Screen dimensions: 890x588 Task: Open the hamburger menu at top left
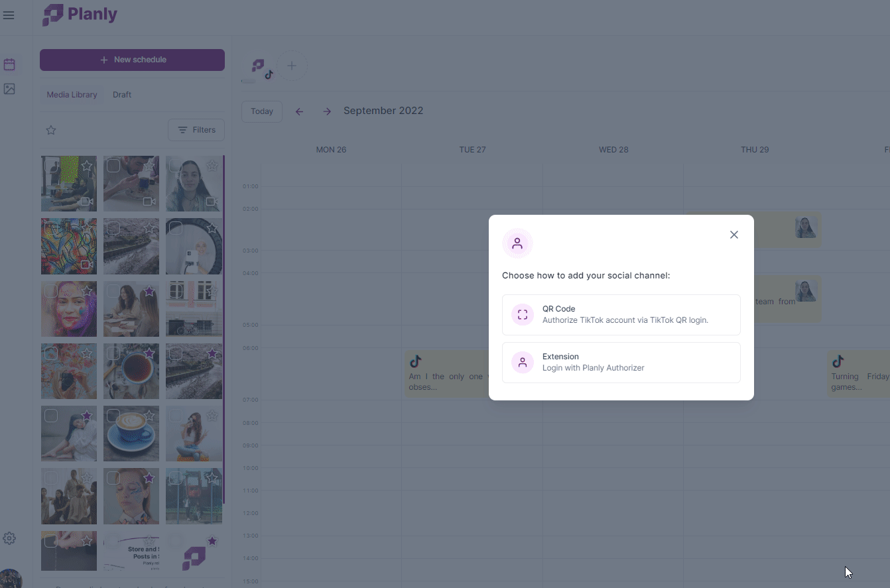pos(9,15)
